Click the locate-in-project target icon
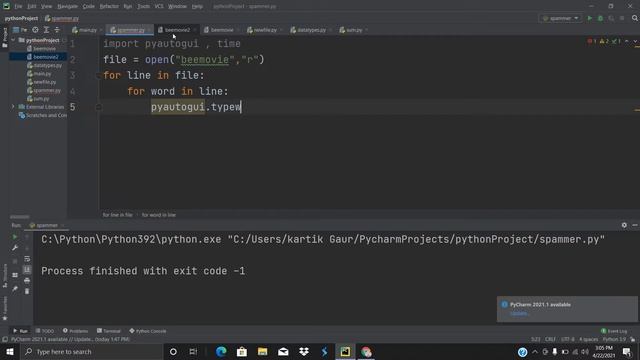 (36, 30)
